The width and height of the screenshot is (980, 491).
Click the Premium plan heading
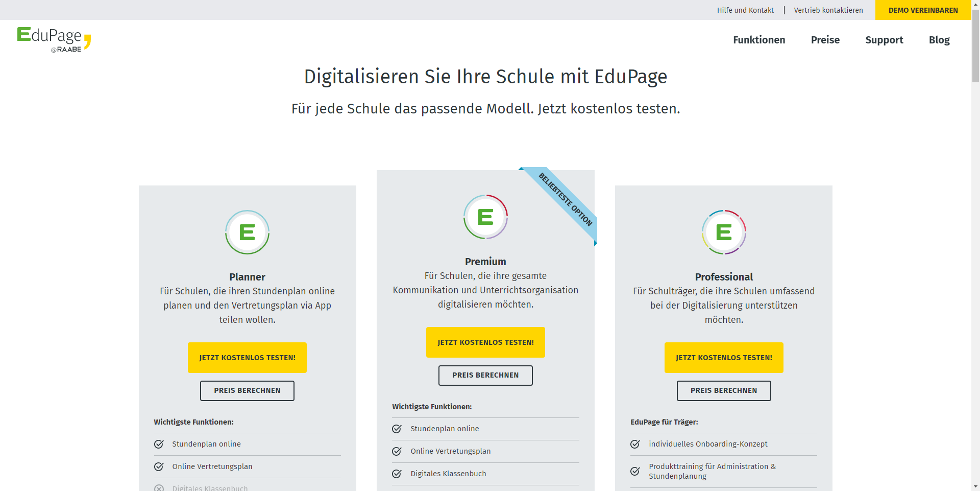click(485, 262)
